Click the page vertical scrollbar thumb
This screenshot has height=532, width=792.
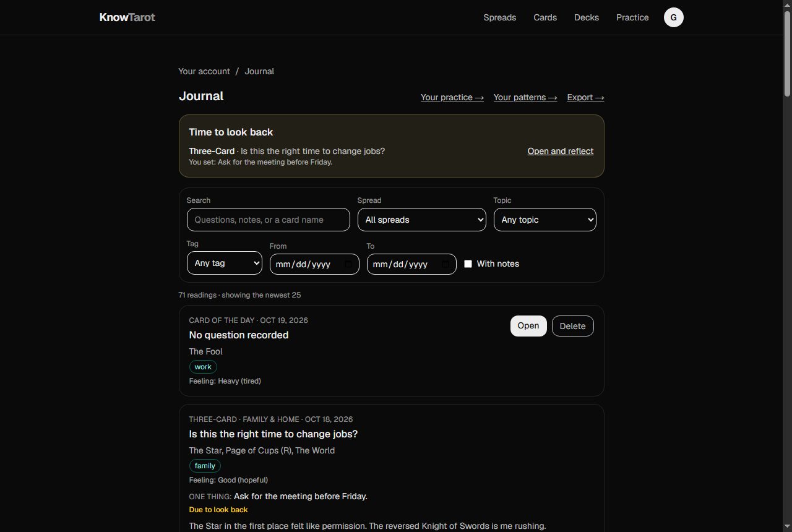[787, 53]
